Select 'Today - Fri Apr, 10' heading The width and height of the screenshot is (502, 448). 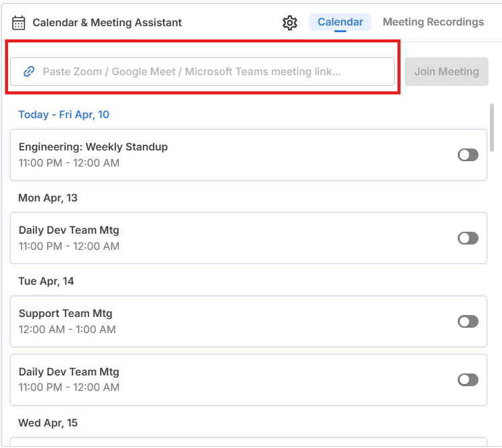pos(64,114)
